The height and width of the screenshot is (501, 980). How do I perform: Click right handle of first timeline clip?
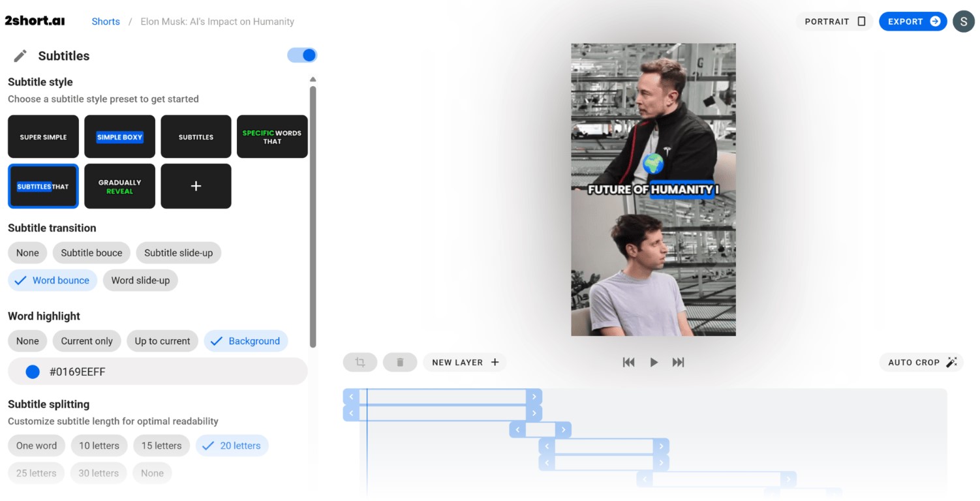click(x=534, y=397)
